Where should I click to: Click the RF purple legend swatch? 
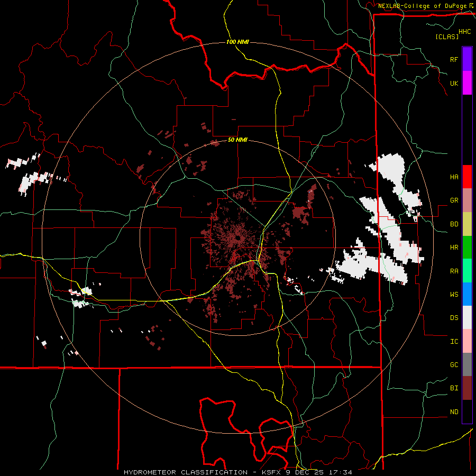pos(467,59)
